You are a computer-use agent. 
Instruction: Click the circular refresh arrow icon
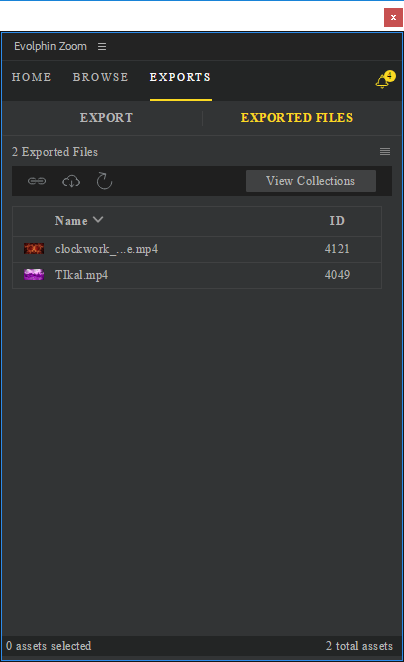click(x=104, y=181)
